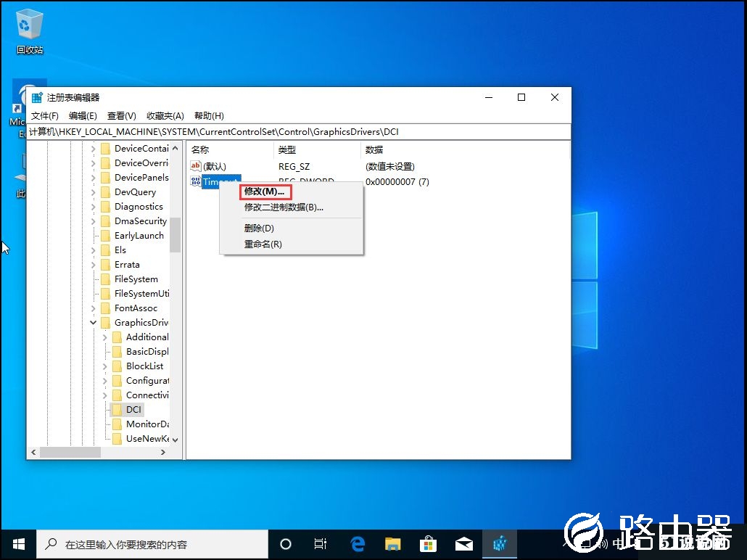Select the DeviceOverri folder icon
The height and width of the screenshot is (560, 747).
point(106,163)
